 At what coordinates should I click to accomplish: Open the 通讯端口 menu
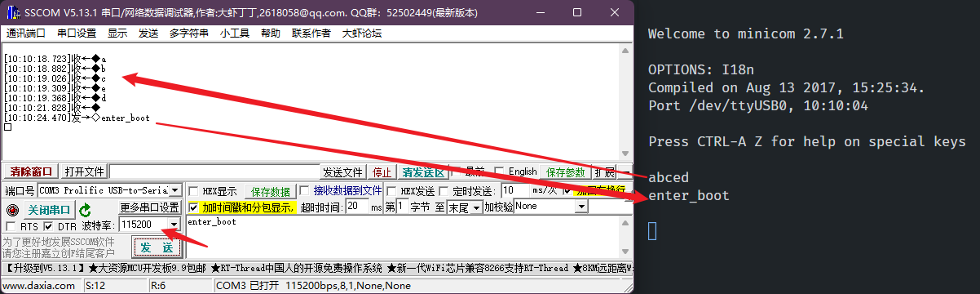point(26,33)
